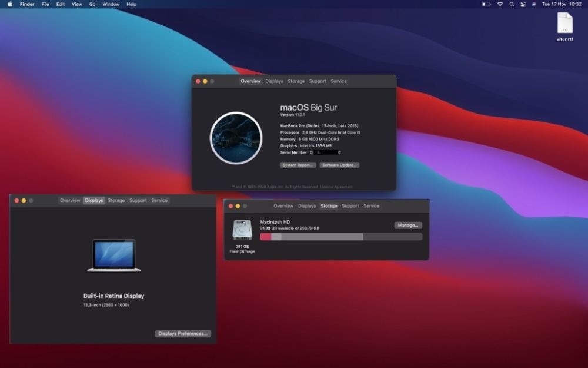
Task: Click "MacBook Pro (Retina, 13-inch, Late 2013)" text
Action: point(319,126)
